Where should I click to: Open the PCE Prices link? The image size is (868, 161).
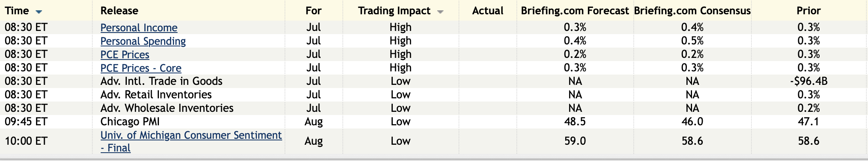coord(125,55)
